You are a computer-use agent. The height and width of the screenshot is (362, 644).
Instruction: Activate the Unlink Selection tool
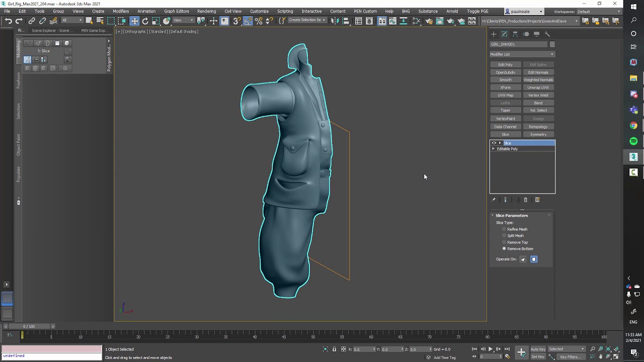pyautogui.click(x=42, y=21)
